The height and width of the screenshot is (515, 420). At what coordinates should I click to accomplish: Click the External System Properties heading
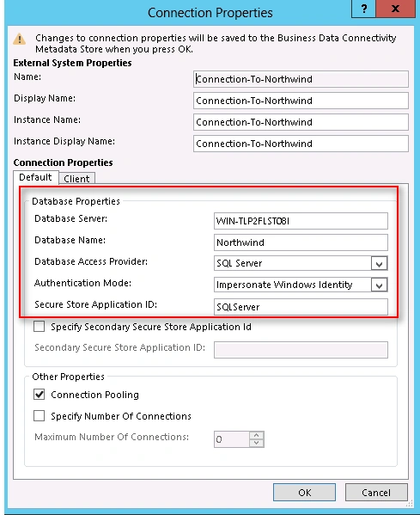[x=72, y=63]
